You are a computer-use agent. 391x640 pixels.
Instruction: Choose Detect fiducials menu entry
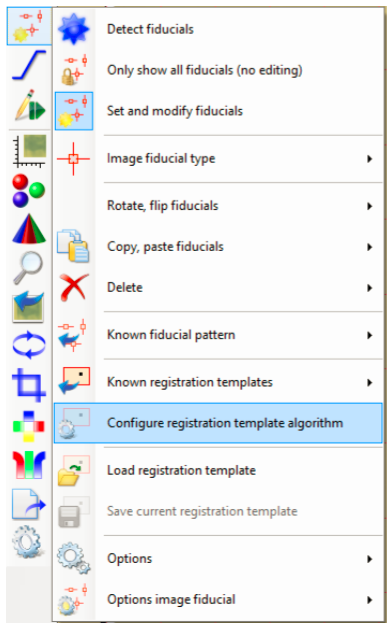click(x=218, y=29)
